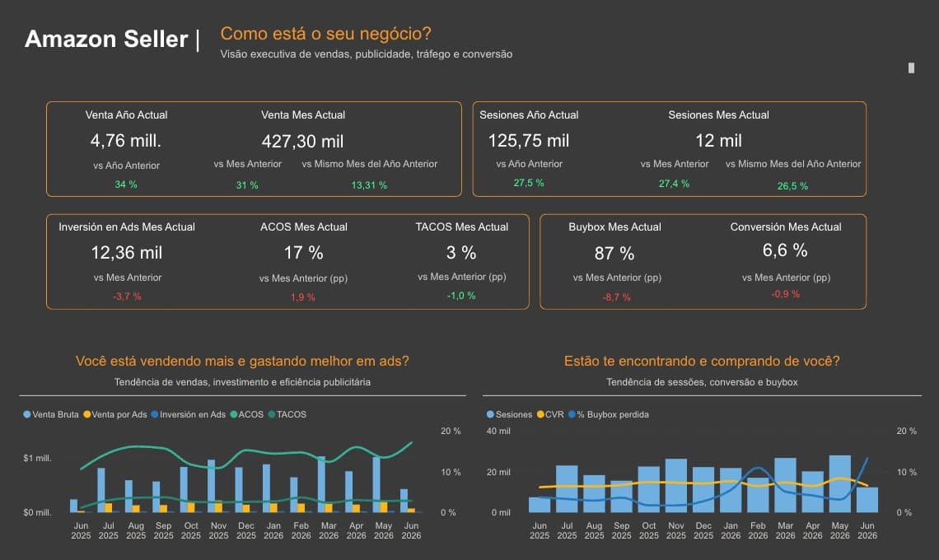Click the 'Venta Año Actual' card label
The height and width of the screenshot is (560, 939).
pos(126,115)
